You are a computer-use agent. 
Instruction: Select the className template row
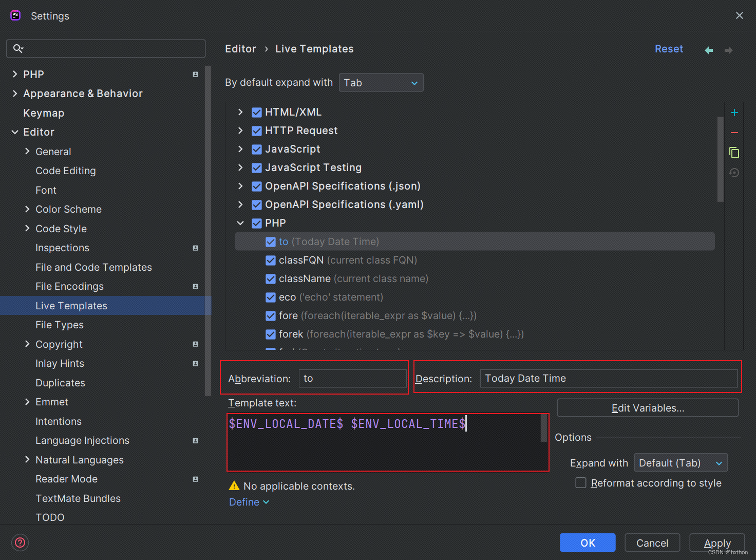pyautogui.click(x=475, y=278)
